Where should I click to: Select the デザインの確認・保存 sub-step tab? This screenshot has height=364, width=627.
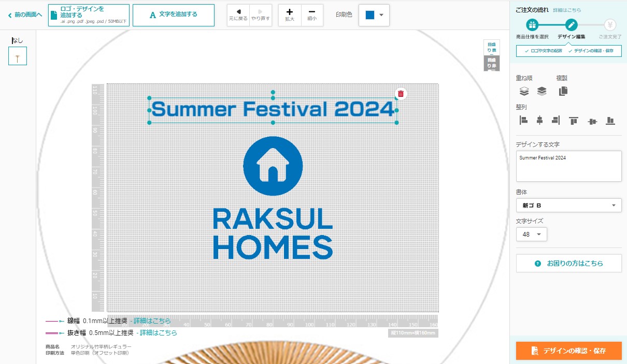click(x=591, y=51)
